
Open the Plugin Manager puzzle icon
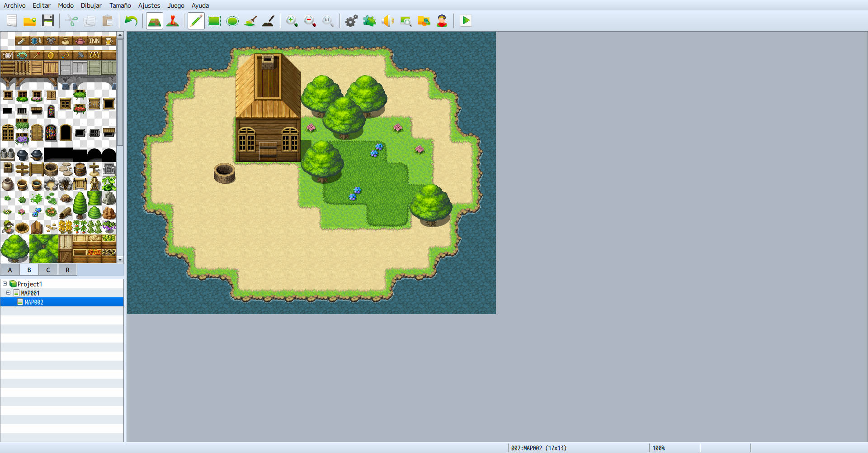[x=370, y=21]
